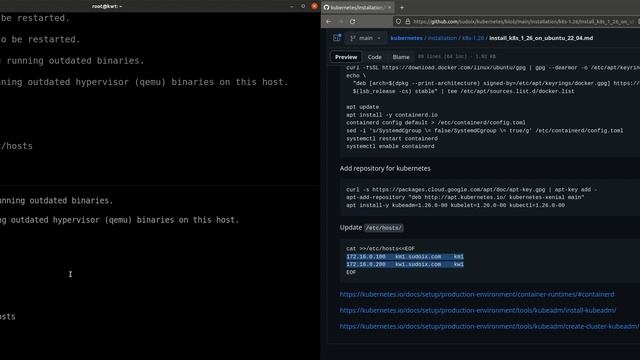Open the create-cluster-kubeadm docs link
Image resolution: width=640 pixels, height=360 pixels.
[x=489, y=326]
